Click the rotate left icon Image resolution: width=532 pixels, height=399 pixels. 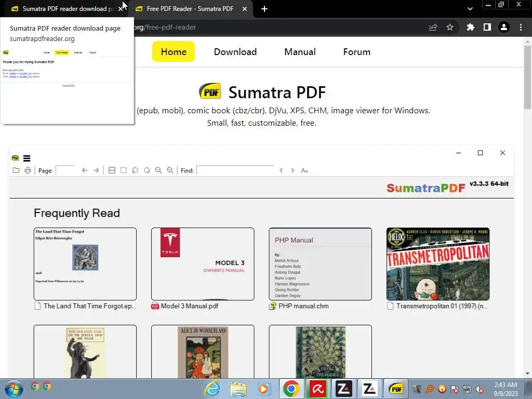[135, 170]
